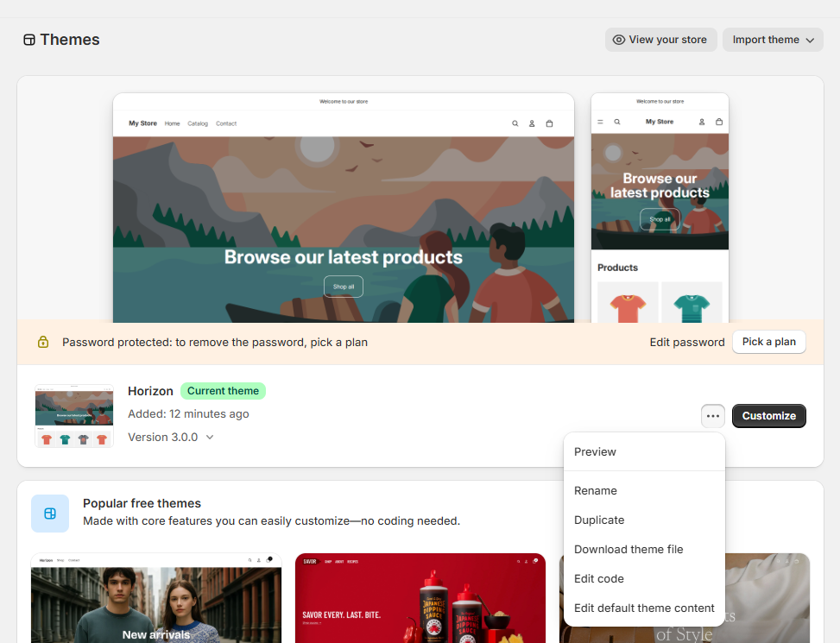This screenshot has width=840, height=643.
Task: Click the cart icon in desktop preview
Action: click(549, 123)
